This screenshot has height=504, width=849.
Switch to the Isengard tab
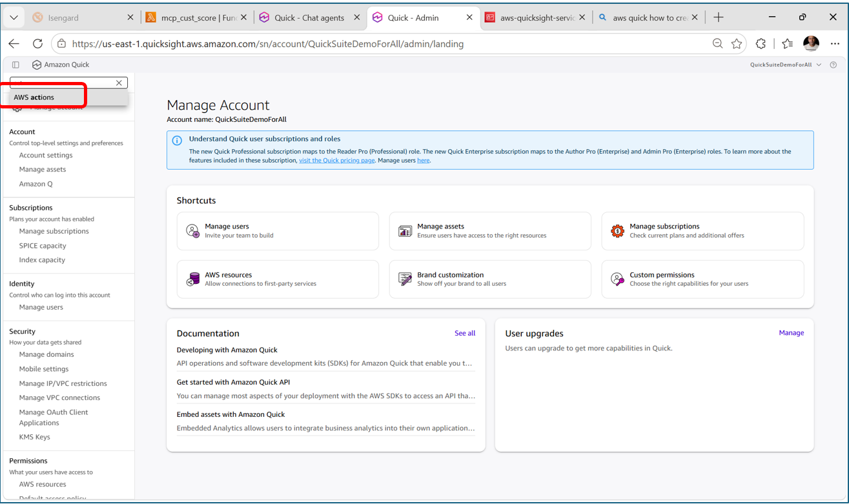84,17
